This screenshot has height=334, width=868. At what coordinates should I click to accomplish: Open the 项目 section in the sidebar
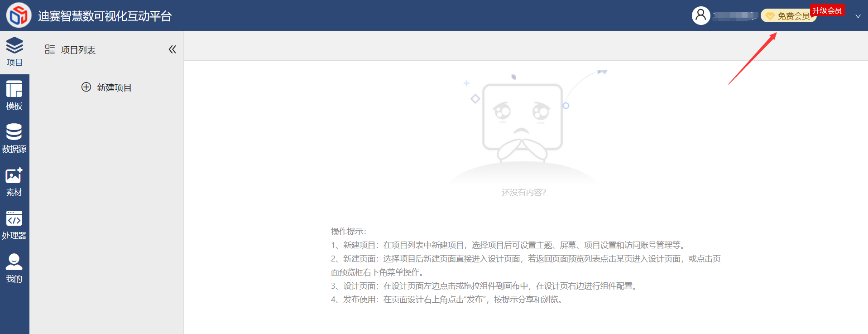coord(14,52)
